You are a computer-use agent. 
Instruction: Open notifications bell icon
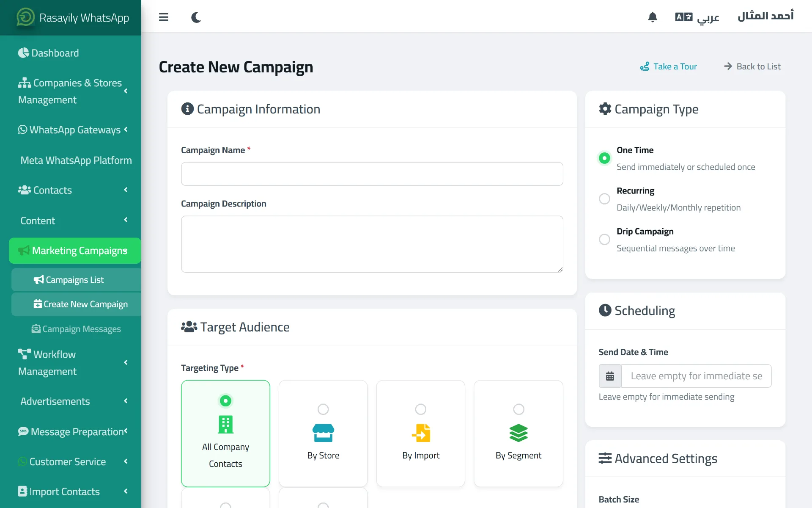click(x=653, y=17)
